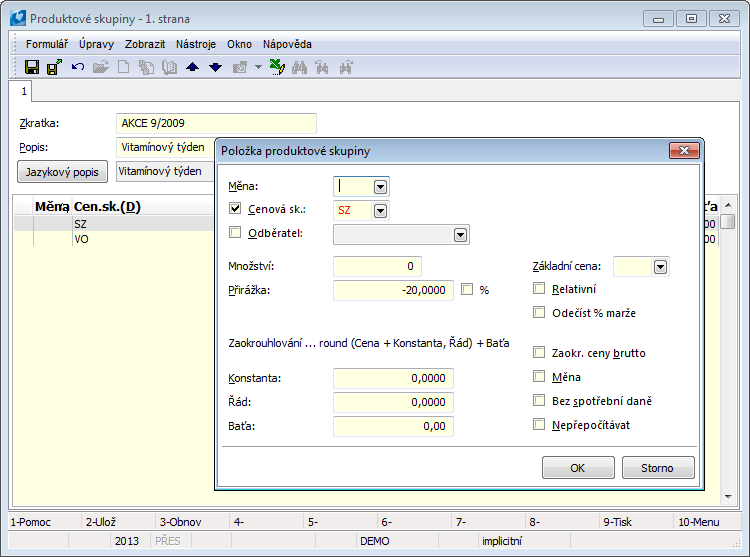The height and width of the screenshot is (557, 750).
Task: Expand the Základní cena dropdown
Action: (x=660, y=267)
